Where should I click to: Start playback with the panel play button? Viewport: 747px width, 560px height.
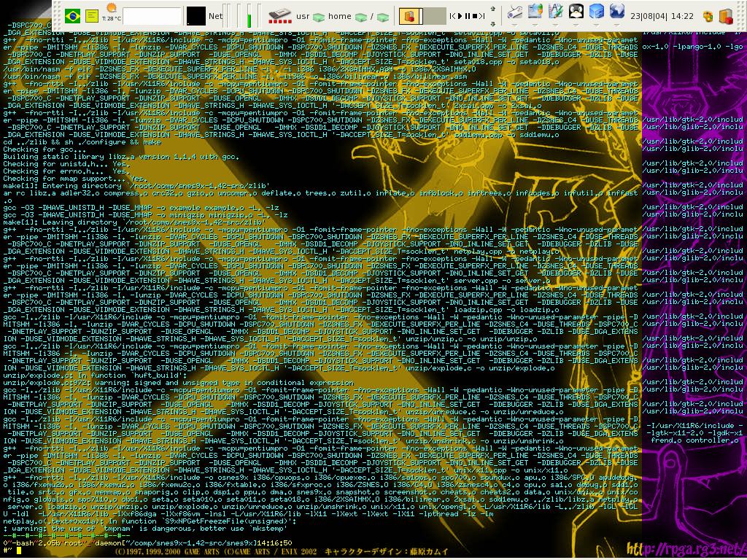(x=460, y=16)
